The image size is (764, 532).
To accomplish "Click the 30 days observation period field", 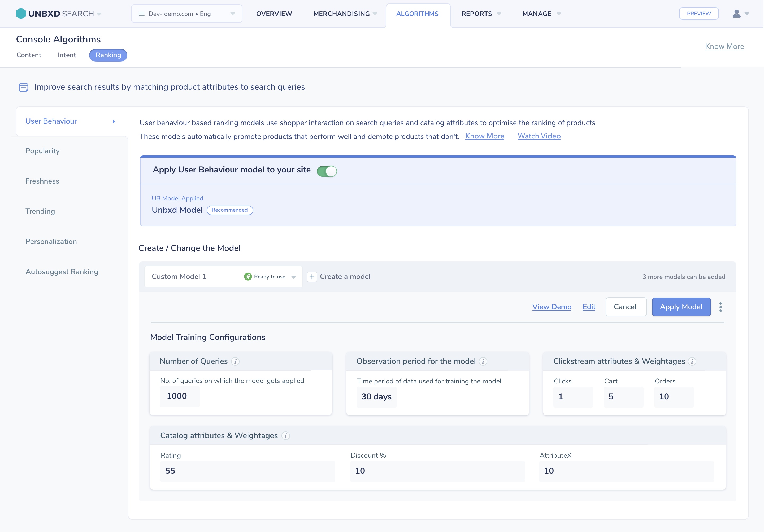I will click(376, 397).
